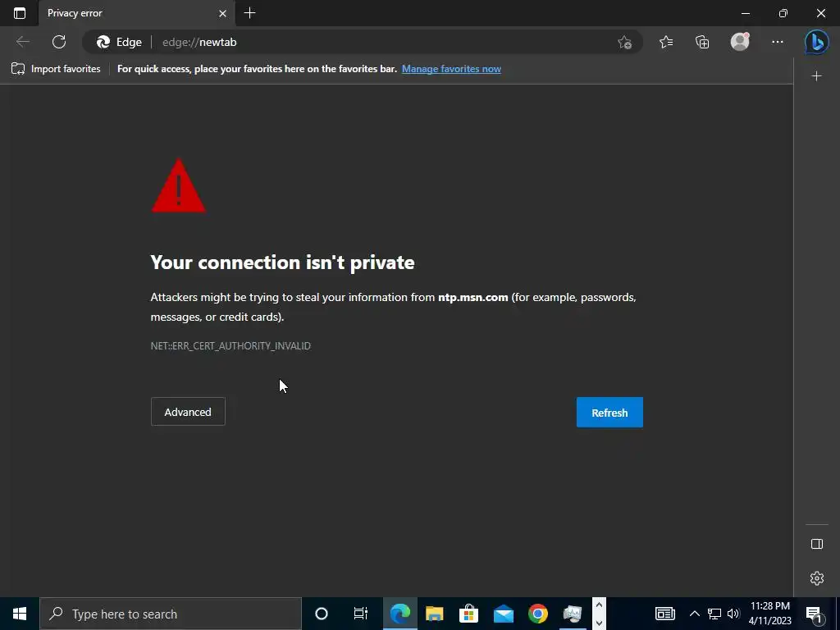This screenshot has height=630, width=840.
Task: Open the last pinned taskbar app icon
Action: (573, 614)
